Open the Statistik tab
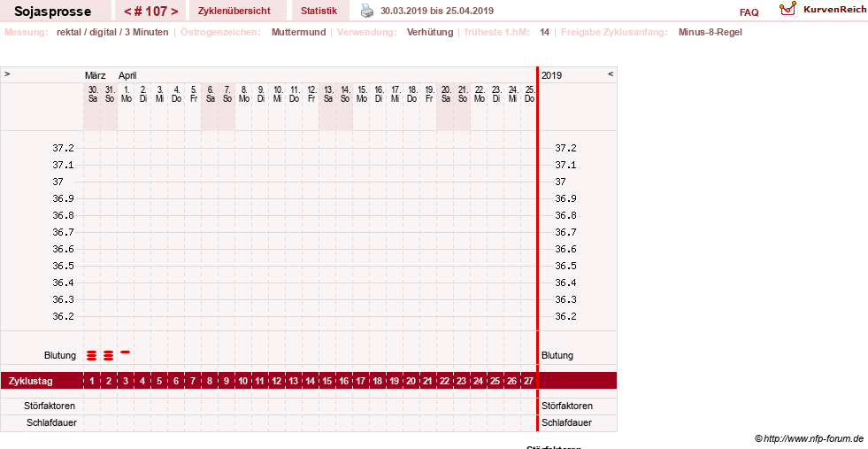This screenshot has height=449, width=868. [319, 11]
